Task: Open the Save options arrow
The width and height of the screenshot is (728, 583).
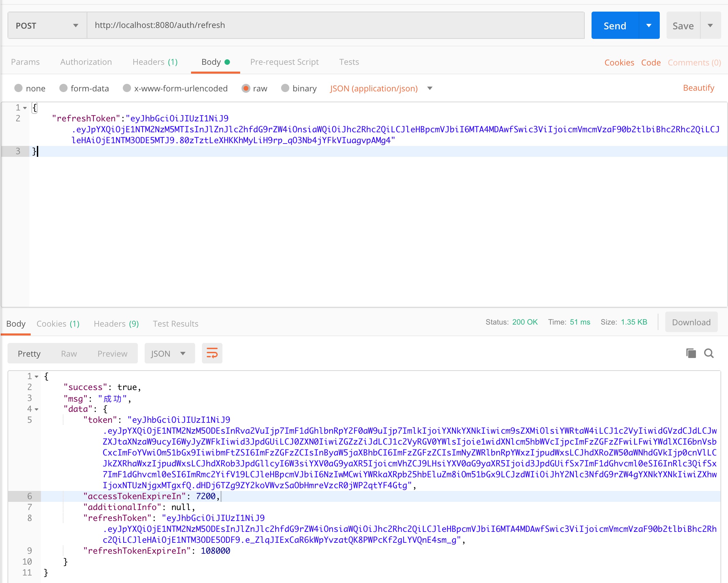Action: click(710, 25)
